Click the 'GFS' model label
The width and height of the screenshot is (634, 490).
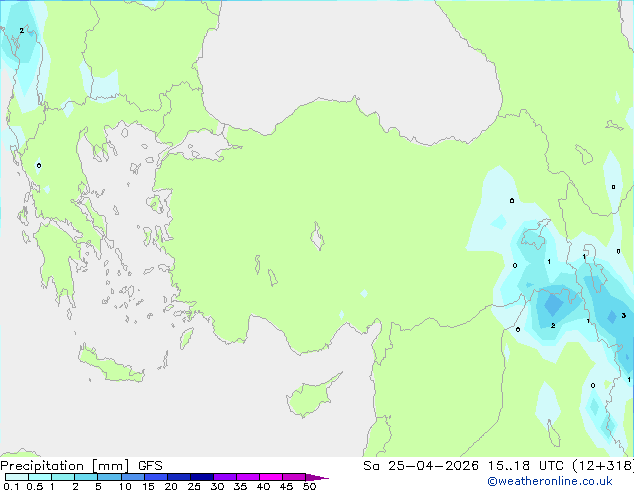[x=150, y=466]
